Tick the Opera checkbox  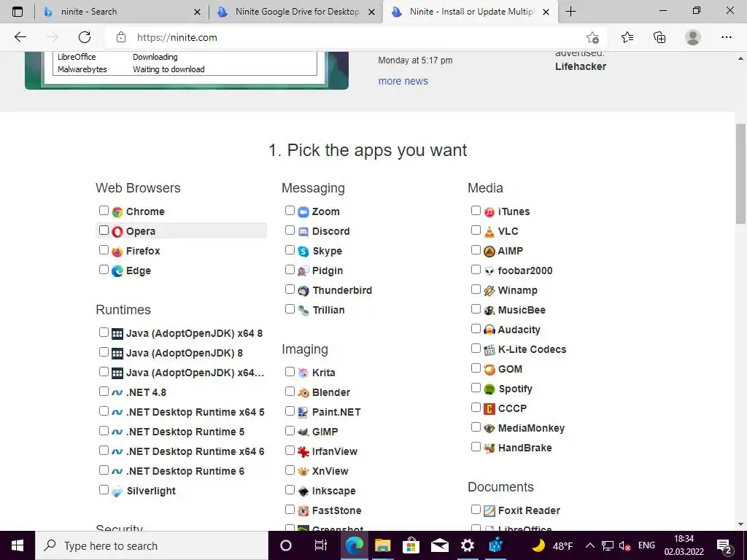(x=104, y=230)
